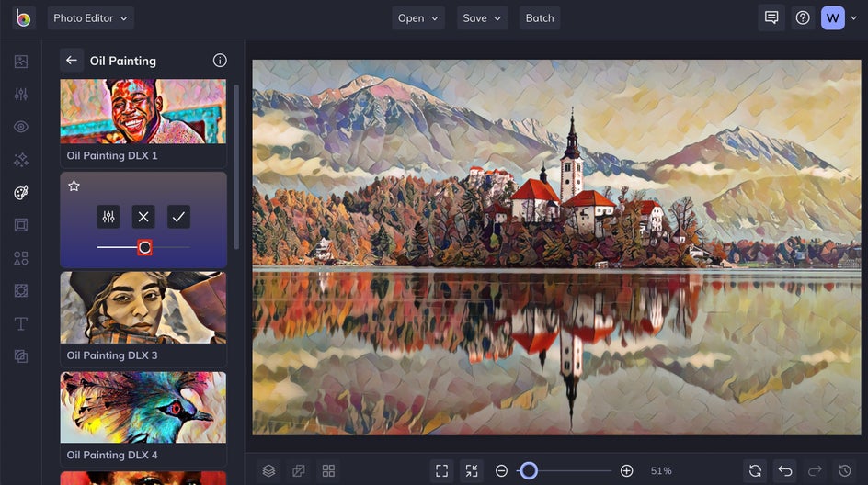Viewport: 868px width, 485px height.
Task: Toggle the eye Touch Up sidebar icon
Action: coord(21,127)
